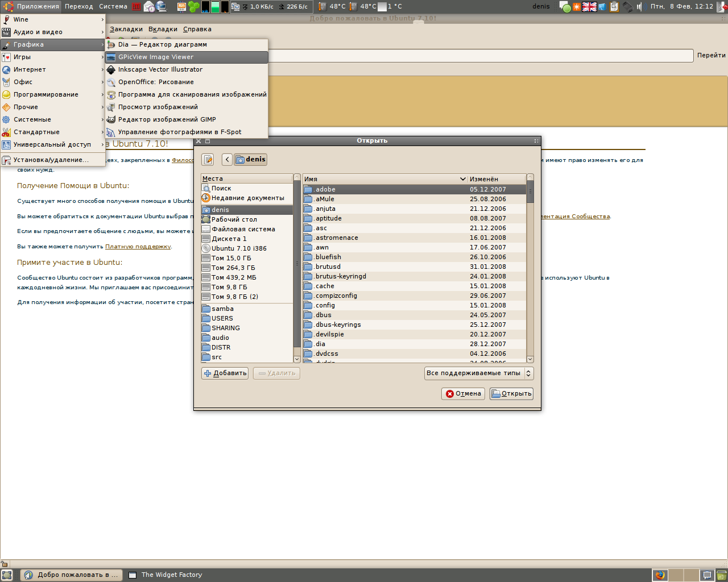Click show desktop icon in bottom panel
728x582 pixels.
[x=7, y=575]
